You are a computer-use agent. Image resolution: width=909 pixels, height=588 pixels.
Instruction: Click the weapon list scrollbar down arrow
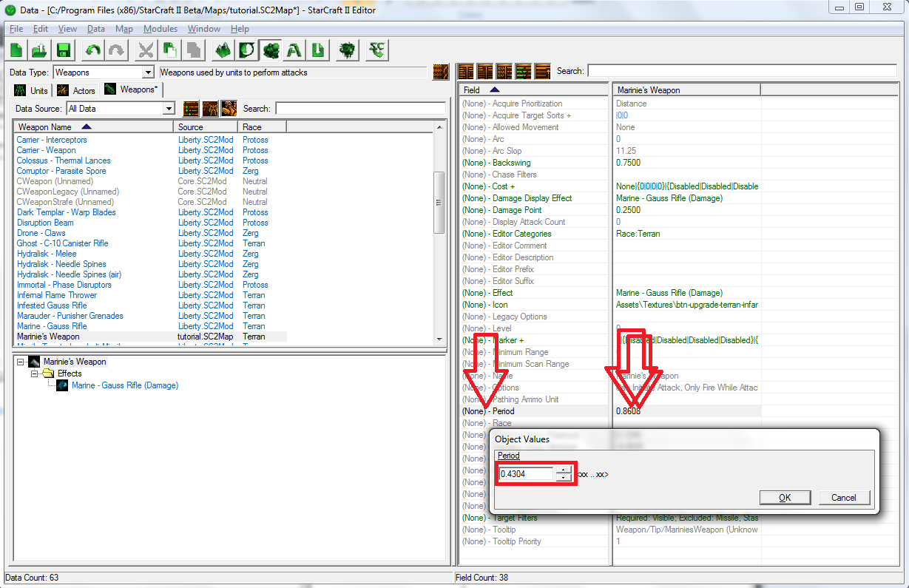[439, 338]
